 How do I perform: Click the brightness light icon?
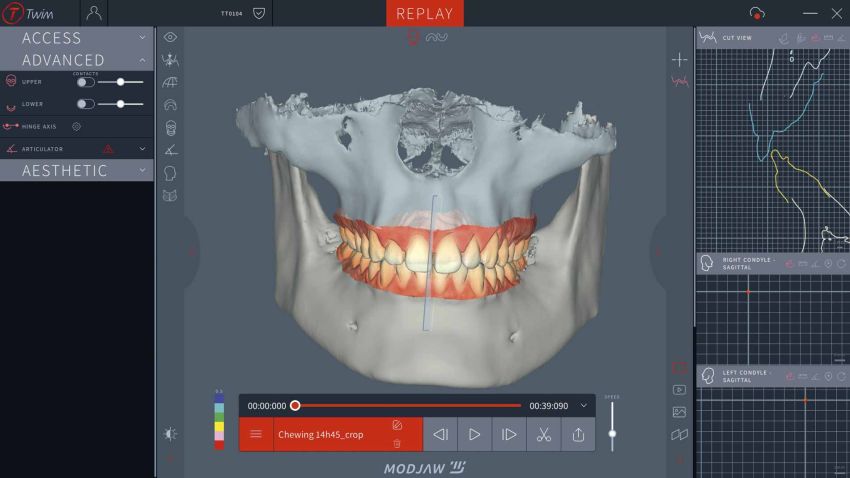pyautogui.click(x=170, y=434)
